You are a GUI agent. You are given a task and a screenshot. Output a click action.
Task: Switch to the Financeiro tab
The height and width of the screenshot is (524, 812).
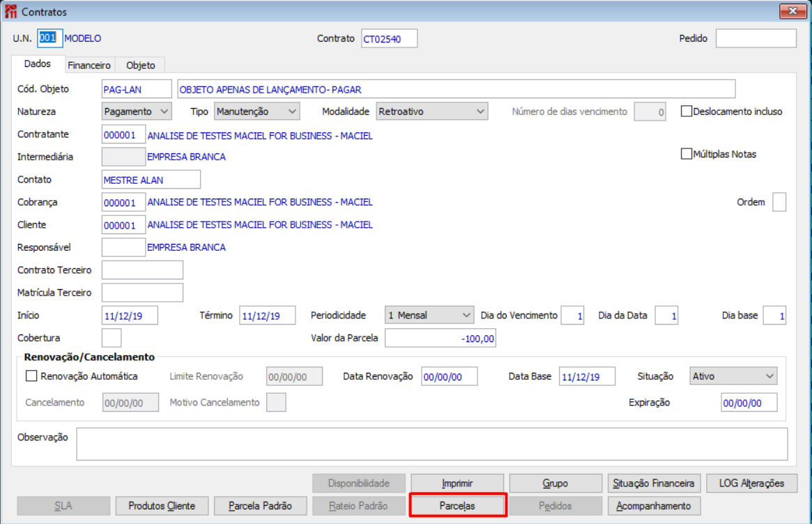(x=89, y=65)
